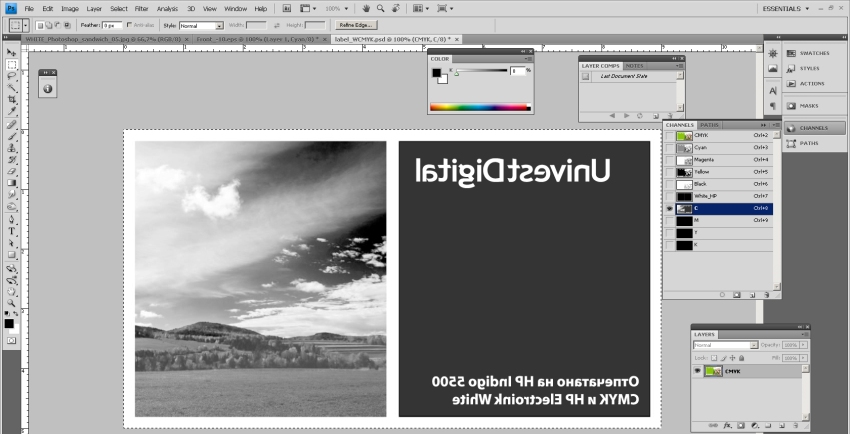Image resolution: width=850 pixels, height=434 pixels.
Task: Open the View Extras dropdown
Action: (308, 9)
